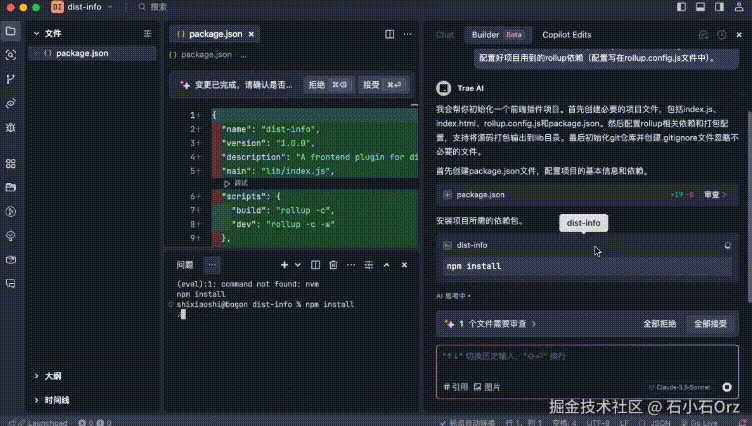This screenshot has width=752, height=426.
Task: Close the package.json editor tab
Action: (251, 34)
